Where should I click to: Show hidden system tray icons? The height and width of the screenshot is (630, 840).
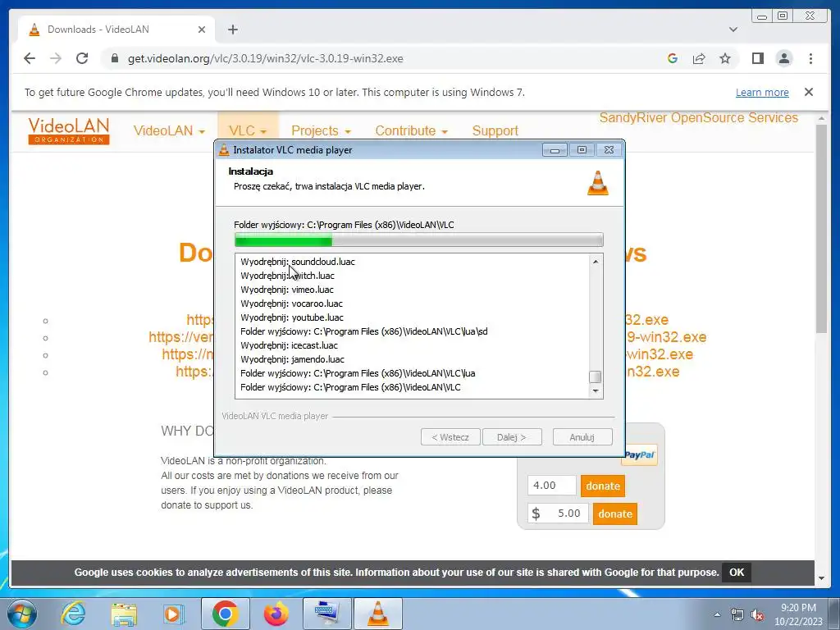pos(717,614)
